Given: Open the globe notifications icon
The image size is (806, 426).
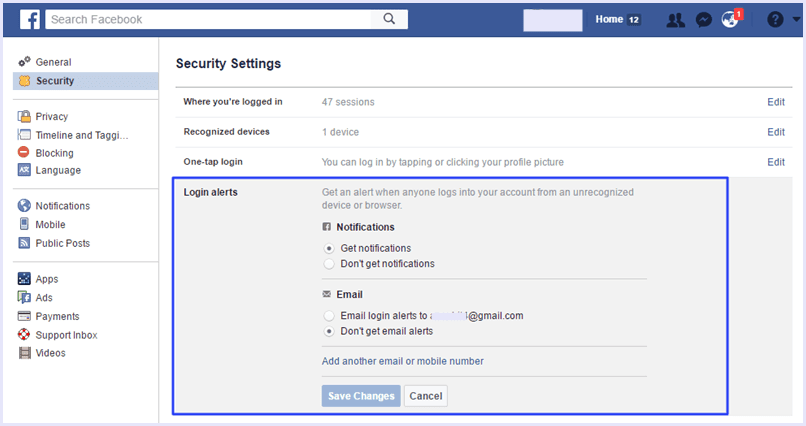Looking at the screenshot, I should 730,20.
